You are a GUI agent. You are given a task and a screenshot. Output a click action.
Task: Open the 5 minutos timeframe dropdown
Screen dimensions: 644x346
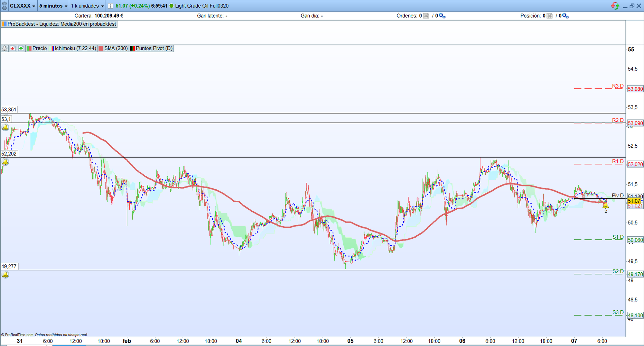[53, 6]
